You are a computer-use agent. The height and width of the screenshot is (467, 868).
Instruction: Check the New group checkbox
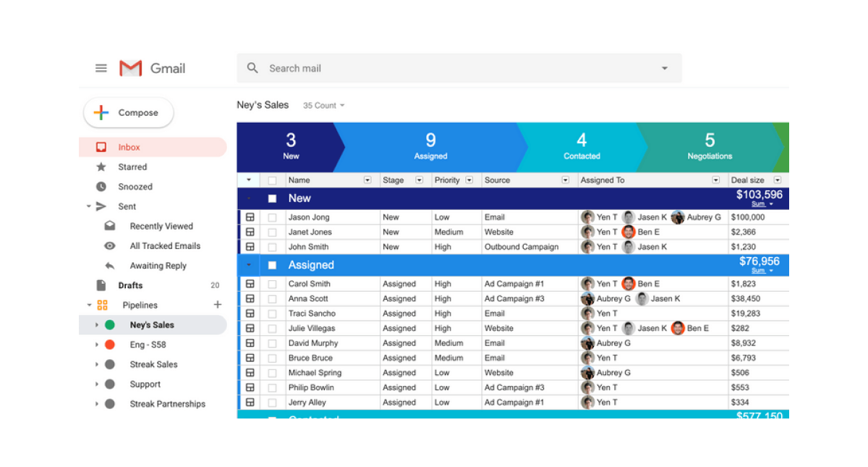tap(272, 198)
